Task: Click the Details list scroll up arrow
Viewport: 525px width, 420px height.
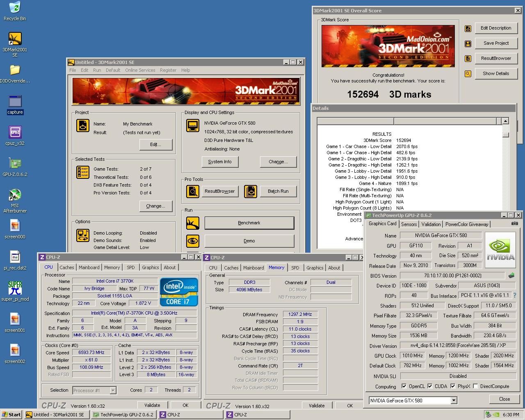Action: click(505, 121)
